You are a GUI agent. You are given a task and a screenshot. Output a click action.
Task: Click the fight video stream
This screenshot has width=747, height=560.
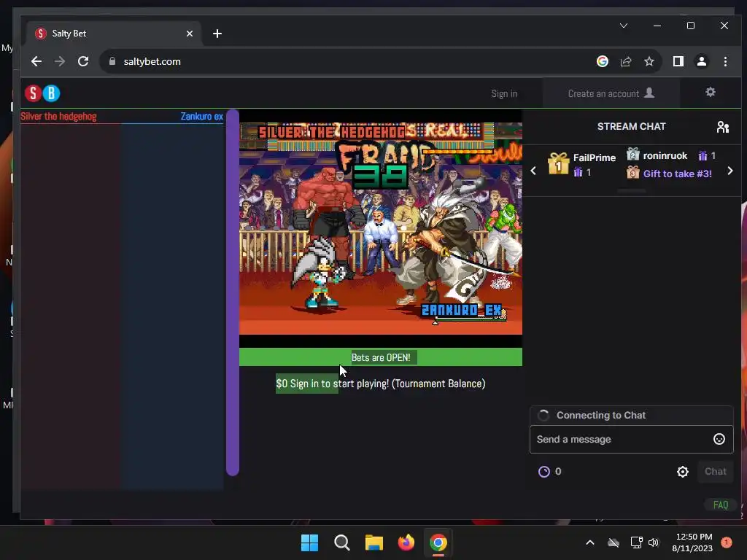point(381,228)
